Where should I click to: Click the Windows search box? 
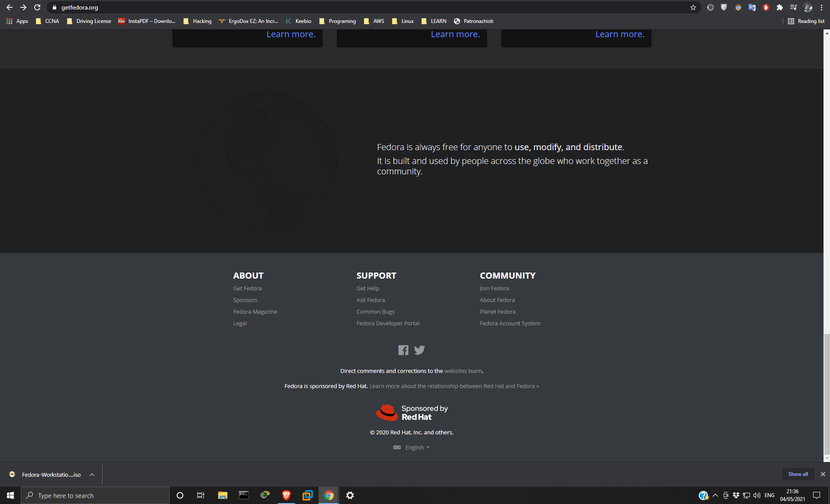pyautogui.click(x=95, y=495)
